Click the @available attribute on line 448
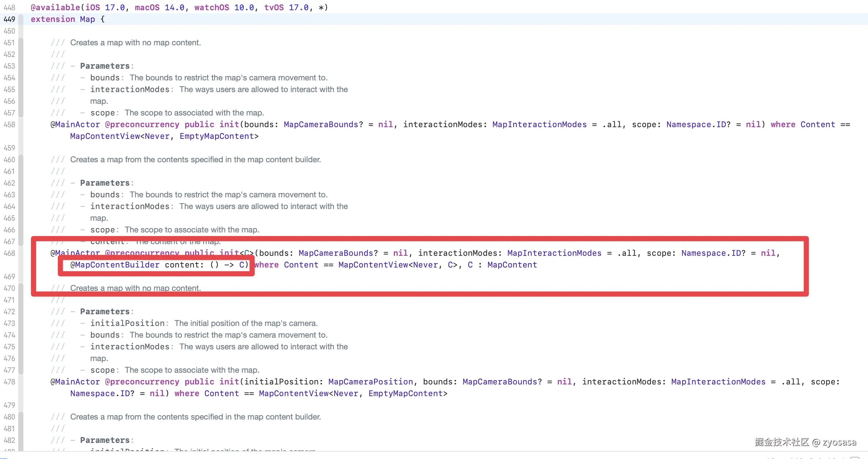This screenshot has height=459, width=868. click(x=55, y=8)
